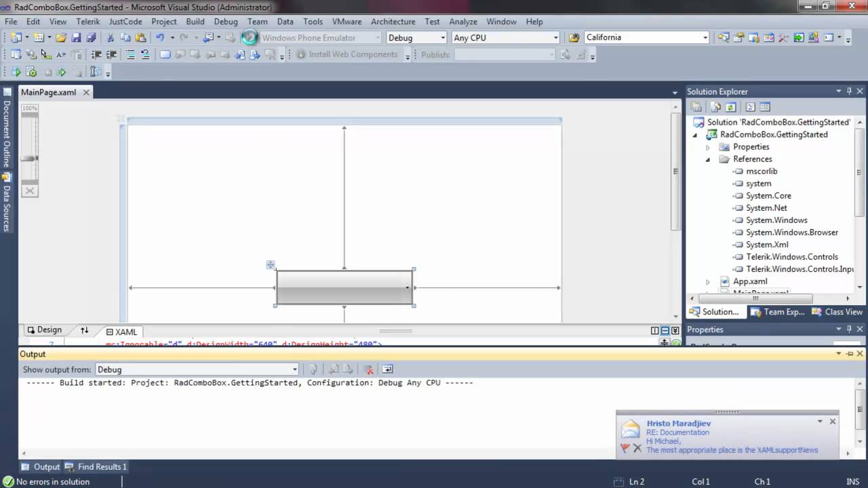
Task: Click the Undo arrow icon
Action: coord(160,37)
